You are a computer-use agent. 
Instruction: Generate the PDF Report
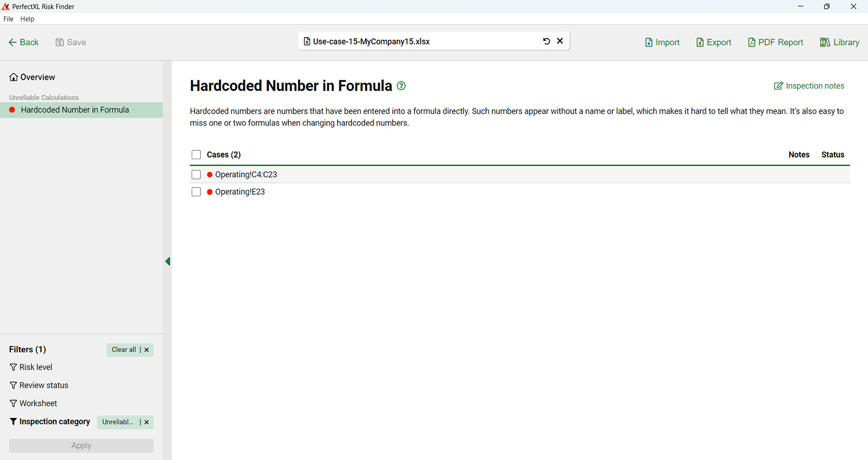point(775,43)
